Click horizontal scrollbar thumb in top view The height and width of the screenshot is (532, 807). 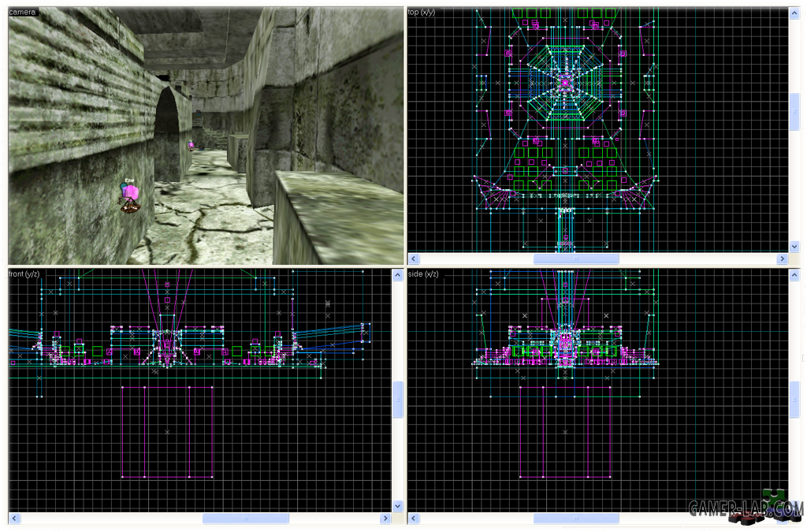click(576, 259)
